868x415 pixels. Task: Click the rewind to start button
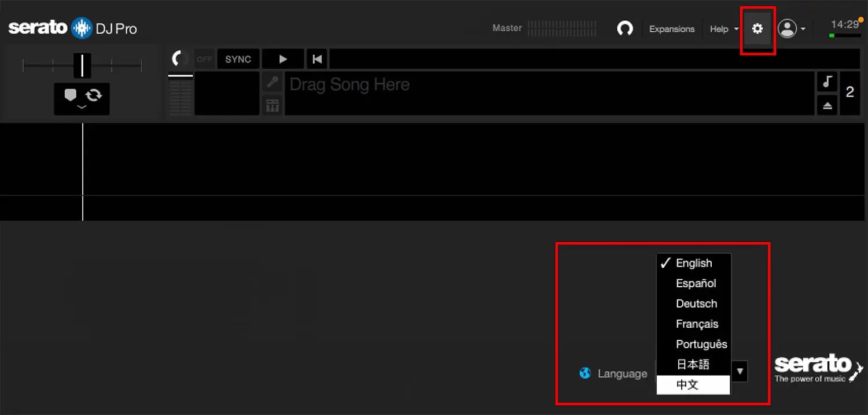pos(316,58)
